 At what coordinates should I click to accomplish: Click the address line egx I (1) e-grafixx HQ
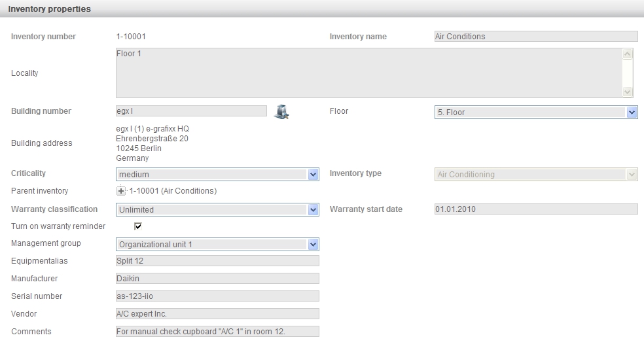152,128
